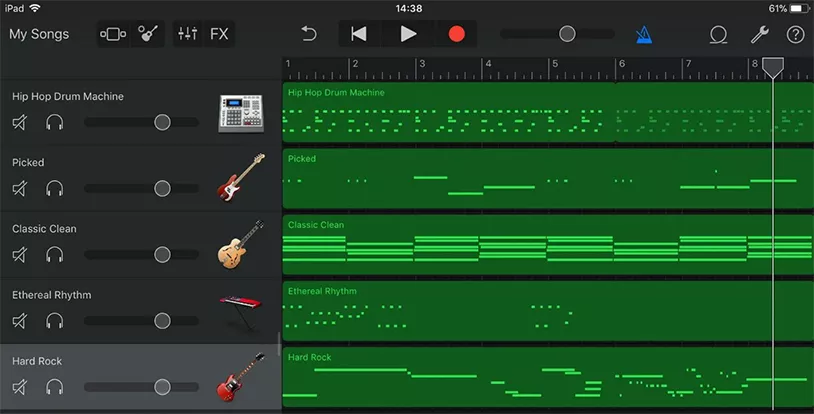Select the Picked region in timeline
The width and height of the screenshot is (814, 414).
point(548,178)
